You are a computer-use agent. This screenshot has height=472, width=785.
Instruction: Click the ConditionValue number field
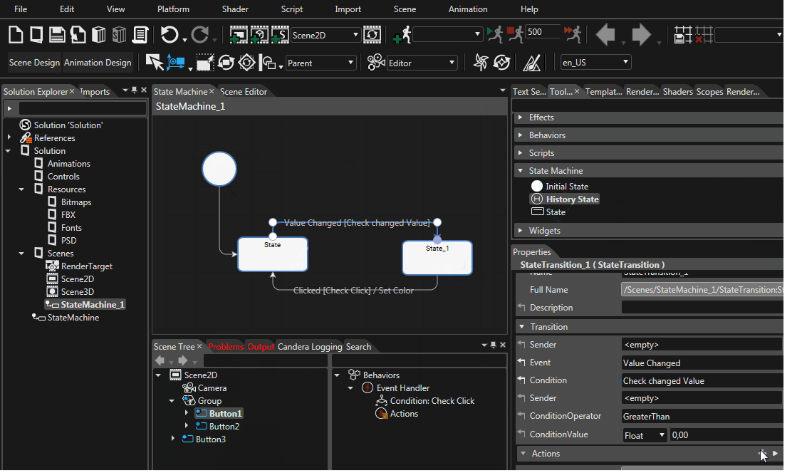coord(726,435)
